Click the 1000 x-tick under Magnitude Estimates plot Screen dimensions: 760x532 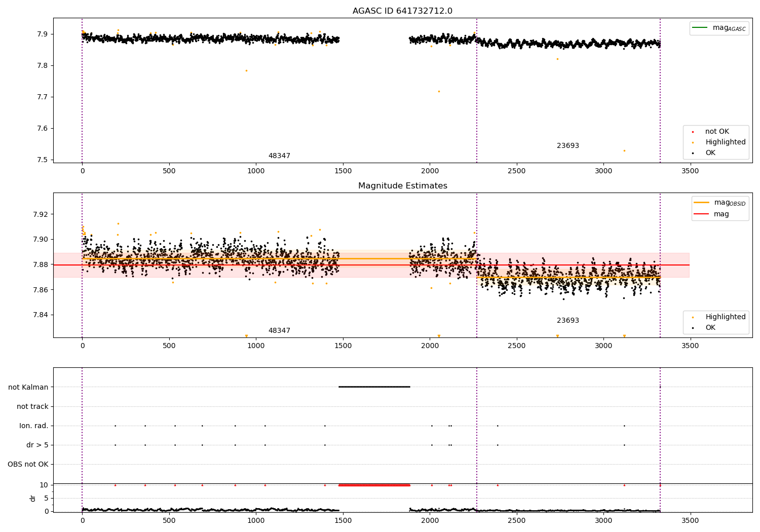pyautogui.click(x=256, y=346)
